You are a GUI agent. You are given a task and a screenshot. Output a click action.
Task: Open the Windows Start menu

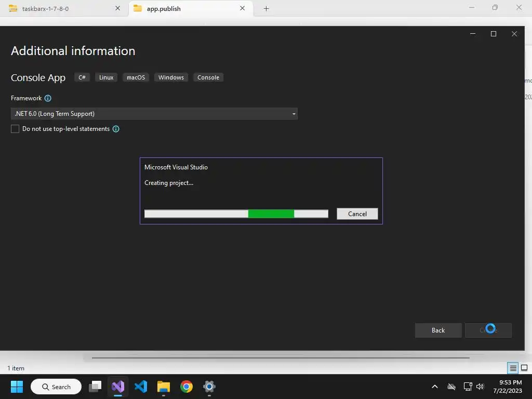coord(17,387)
